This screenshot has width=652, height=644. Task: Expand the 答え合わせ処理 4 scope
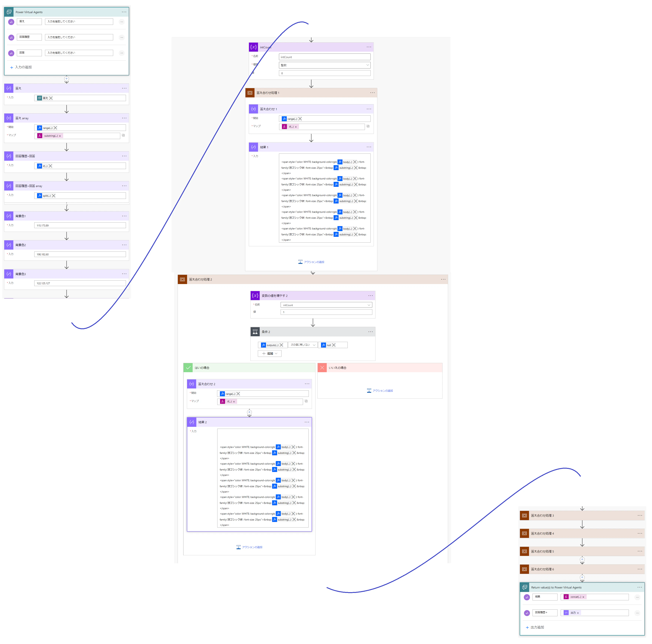(x=582, y=533)
